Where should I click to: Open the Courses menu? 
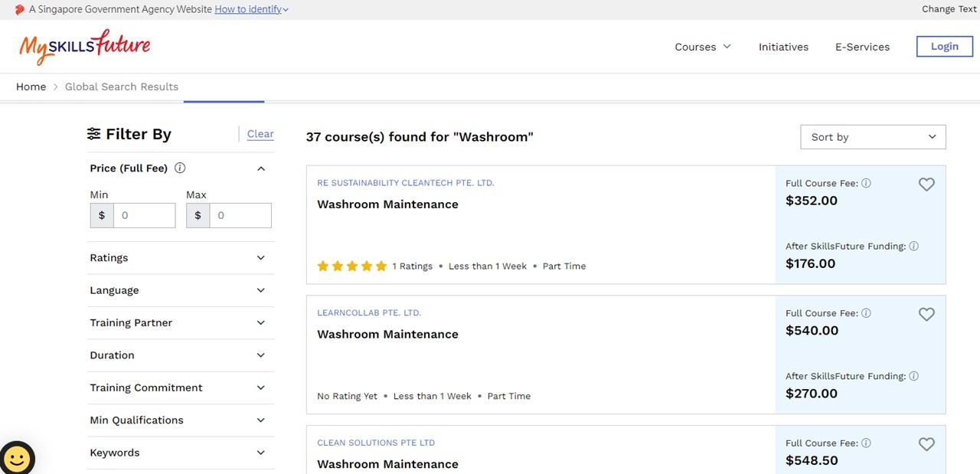pyautogui.click(x=702, y=47)
